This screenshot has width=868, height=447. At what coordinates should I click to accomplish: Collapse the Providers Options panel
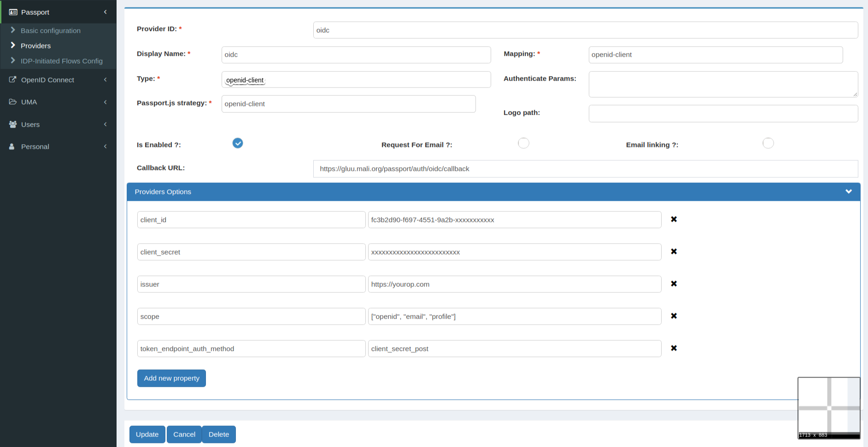point(849,191)
